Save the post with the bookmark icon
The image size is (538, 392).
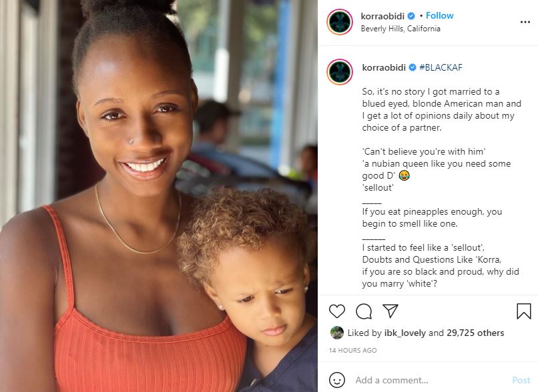(523, 311)
